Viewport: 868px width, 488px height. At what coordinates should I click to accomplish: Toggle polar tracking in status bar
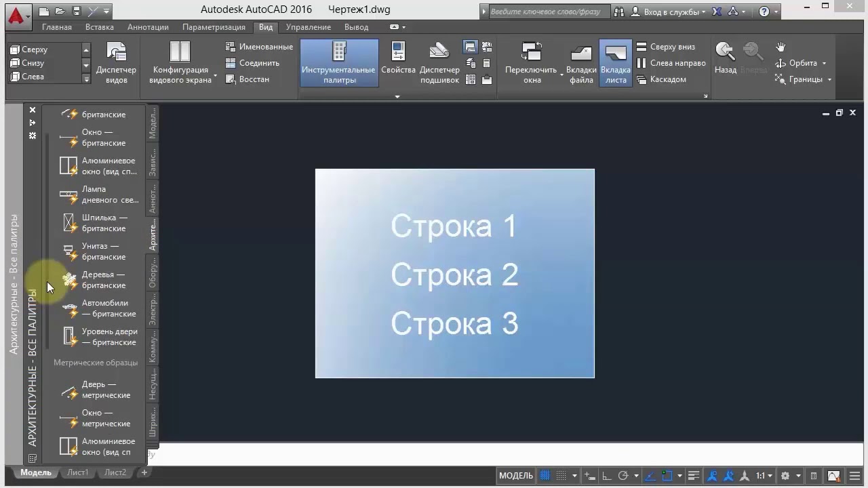point(623,476)
